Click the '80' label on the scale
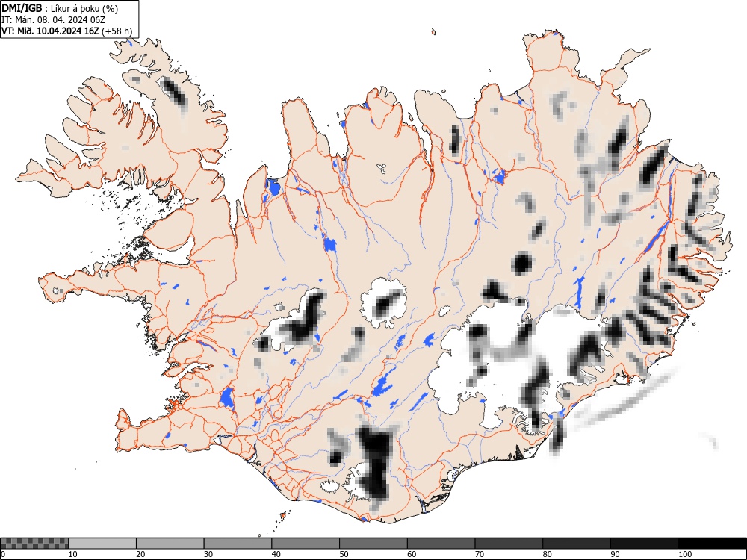Viewport: 747px width, 560px height. pyautogui.click(x=547, y=554)
